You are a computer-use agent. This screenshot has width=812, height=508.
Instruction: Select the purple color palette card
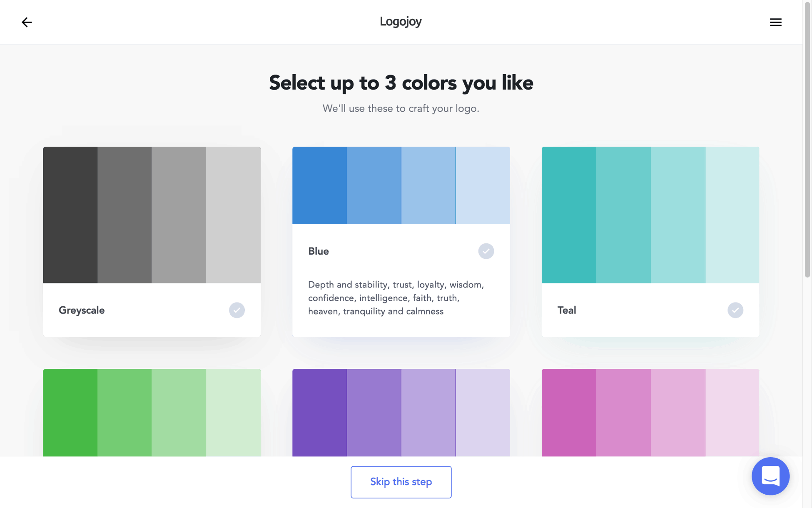[401, 413]
